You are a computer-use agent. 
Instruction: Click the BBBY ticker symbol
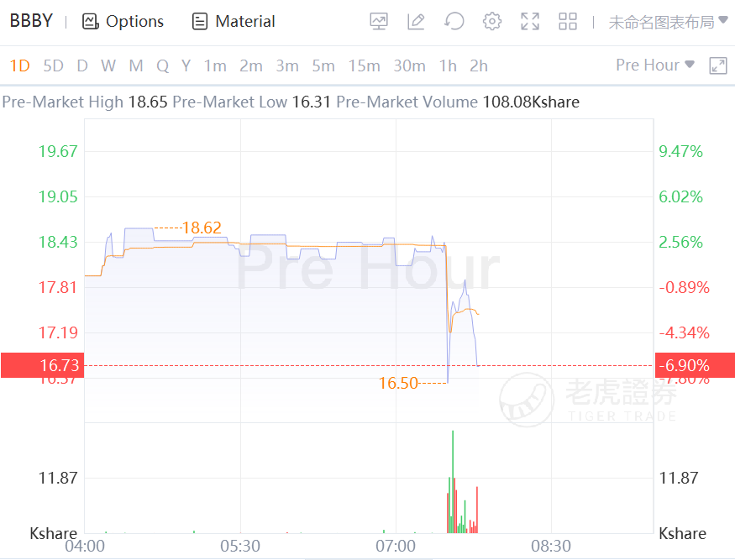click(31, 21)
